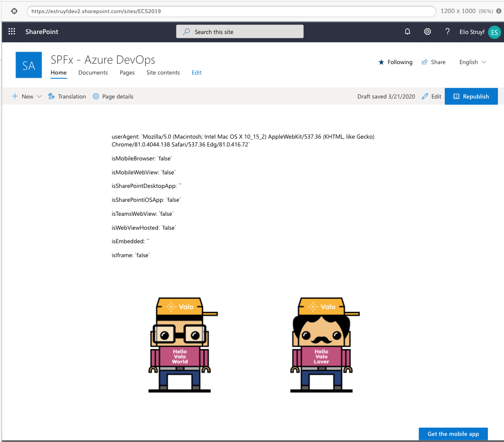504x442 pixels.
Task: Open the Documents navigation tab
Action: tap(93, 73)
